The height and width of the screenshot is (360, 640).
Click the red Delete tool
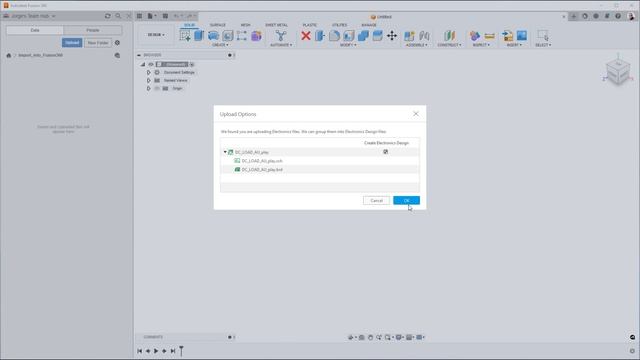[306, 36]
